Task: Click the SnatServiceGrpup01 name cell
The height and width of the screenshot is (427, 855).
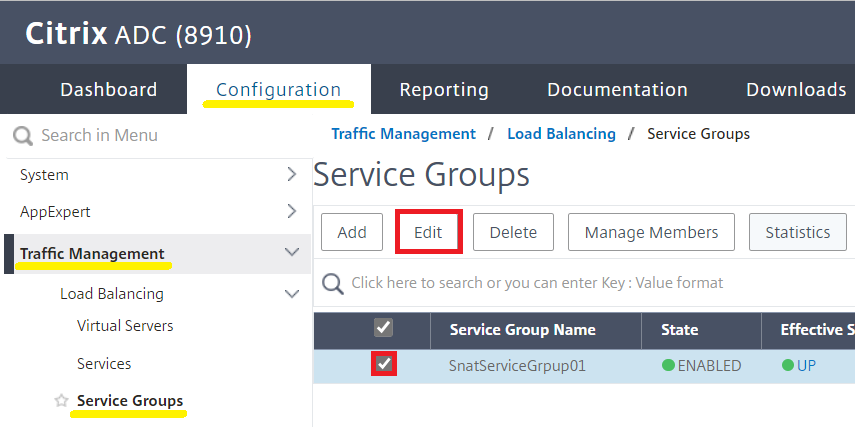Action: click(517, 366)
